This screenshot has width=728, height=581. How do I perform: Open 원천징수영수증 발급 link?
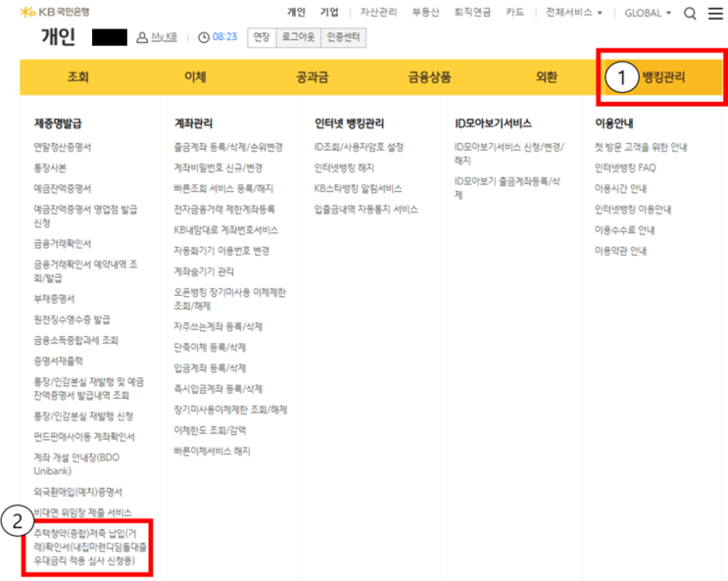[72, 319]
